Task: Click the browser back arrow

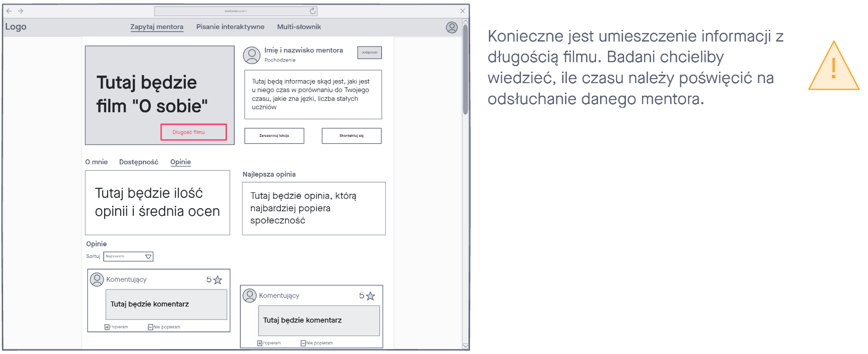Action: click(x=9, y=11)
